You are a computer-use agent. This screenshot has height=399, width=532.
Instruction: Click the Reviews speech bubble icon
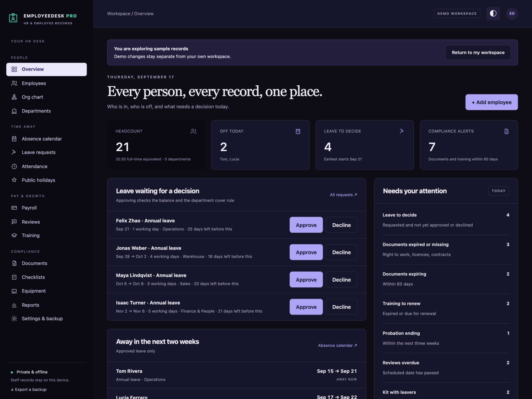tap(14, 222)
